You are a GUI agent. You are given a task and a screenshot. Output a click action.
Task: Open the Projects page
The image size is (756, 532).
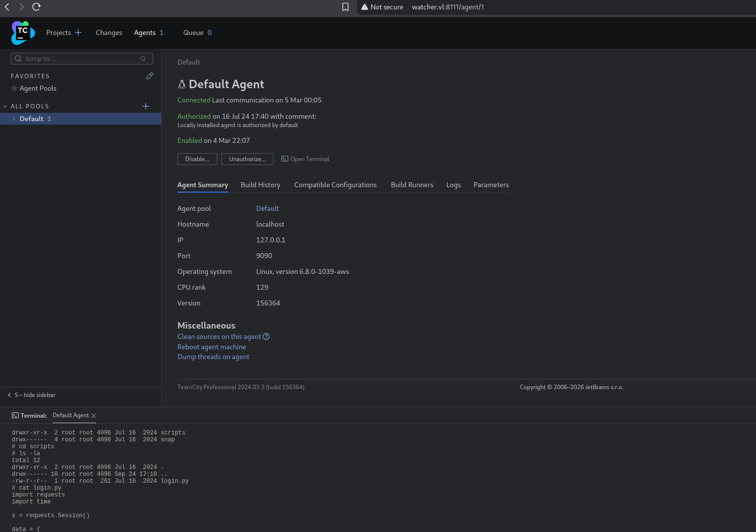(59, 33)
